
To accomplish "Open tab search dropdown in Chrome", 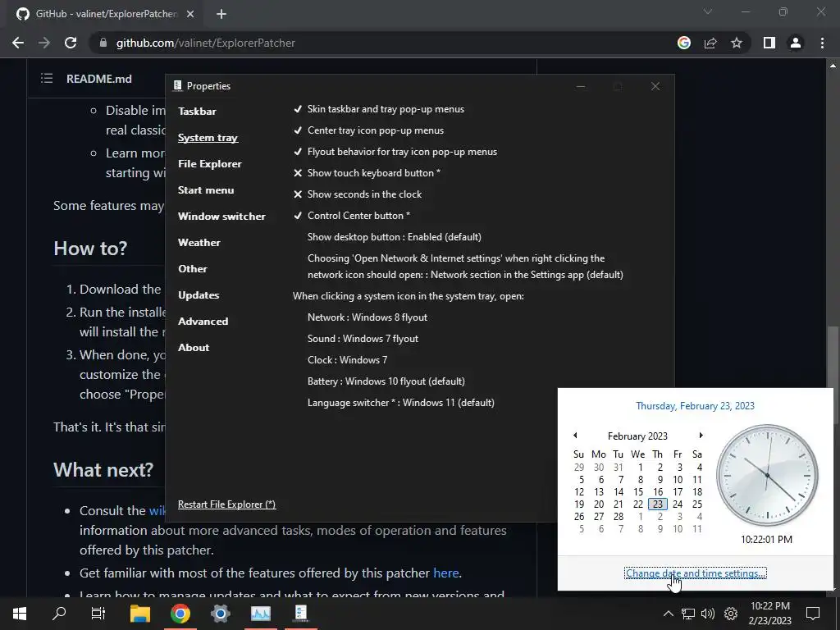I will 708,11.
